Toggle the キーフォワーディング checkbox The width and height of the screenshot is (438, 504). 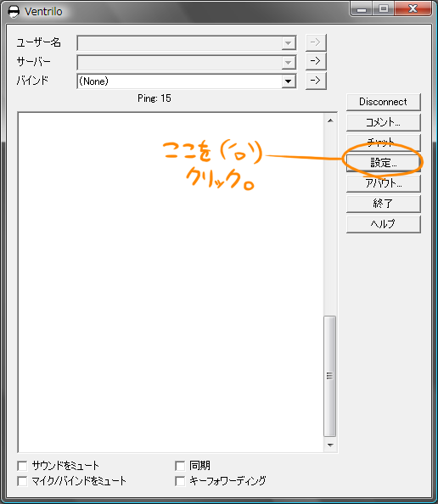point(180,481)
